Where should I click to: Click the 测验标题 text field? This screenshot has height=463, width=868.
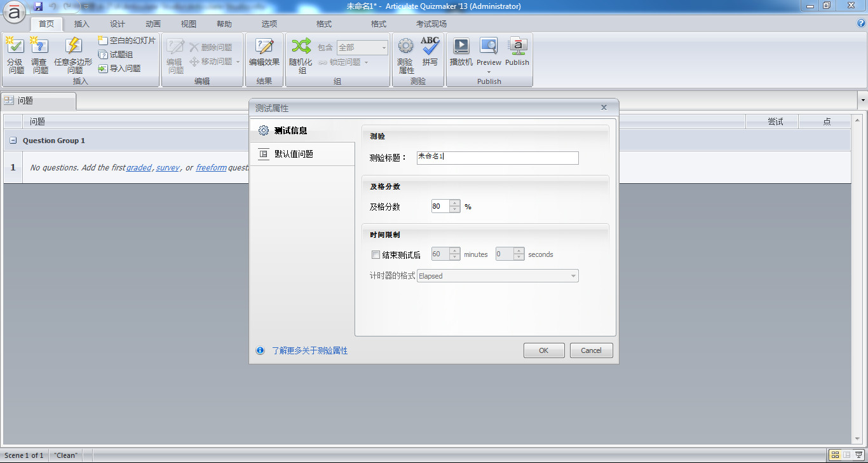498,158
